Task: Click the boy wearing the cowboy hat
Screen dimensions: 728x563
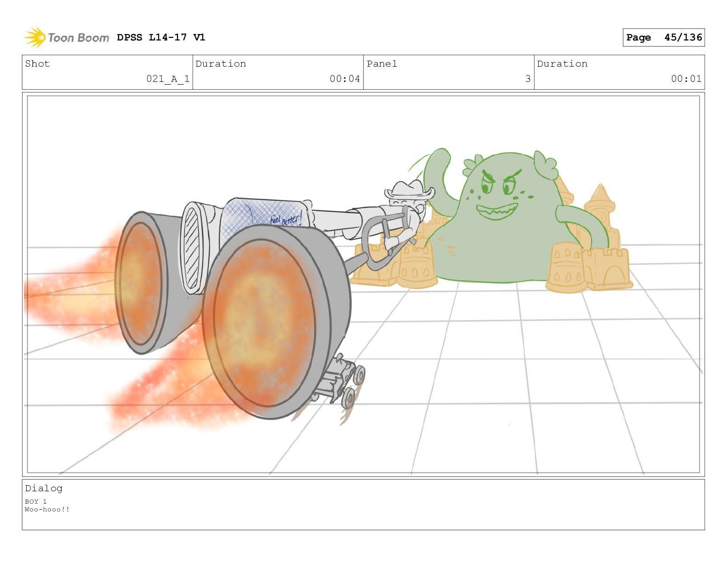Action: coord(407,202)
